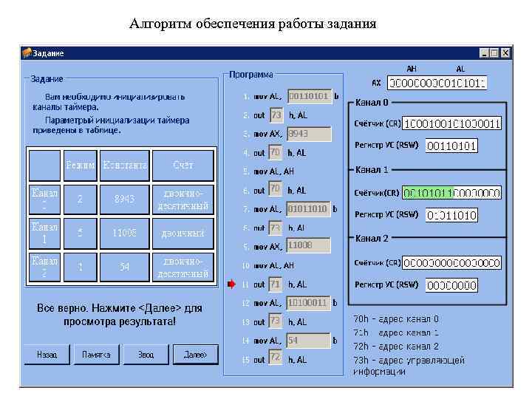Screen dimensions: 532x399
Task: Minimize the Задание window
Action: tap(484, 53)
